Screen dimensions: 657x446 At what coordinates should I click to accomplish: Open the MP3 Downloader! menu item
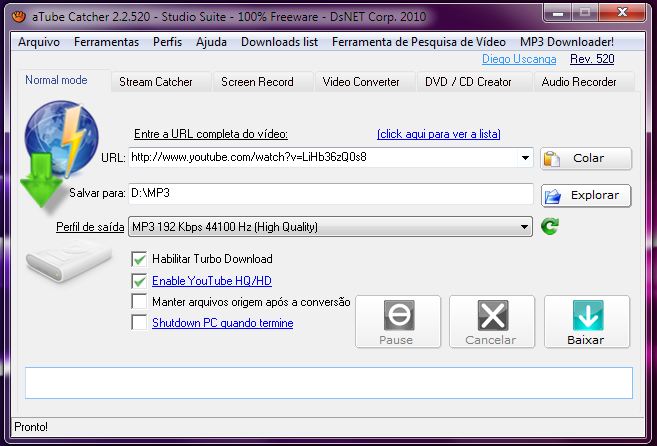coord(567,42)
